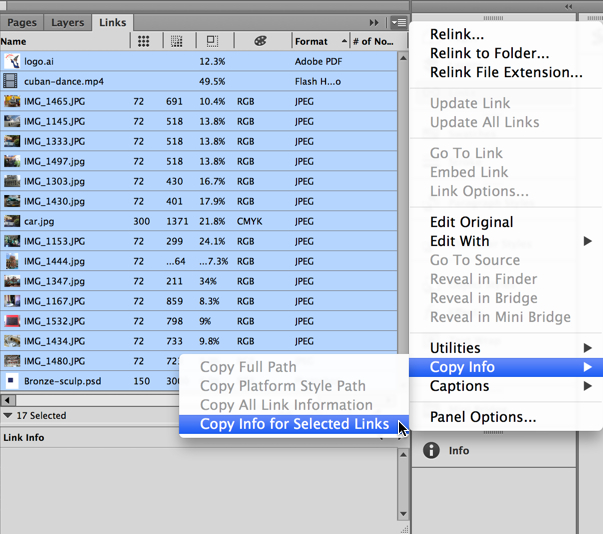The height and width of the screenshot is (534, 603).
Task: Click Link Info scroll-down arrow
Action: pos(403,513)
